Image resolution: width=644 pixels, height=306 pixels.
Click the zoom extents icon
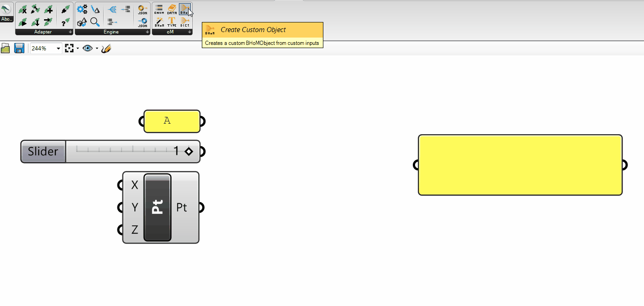pyautogui.click(x=69, y=48)
